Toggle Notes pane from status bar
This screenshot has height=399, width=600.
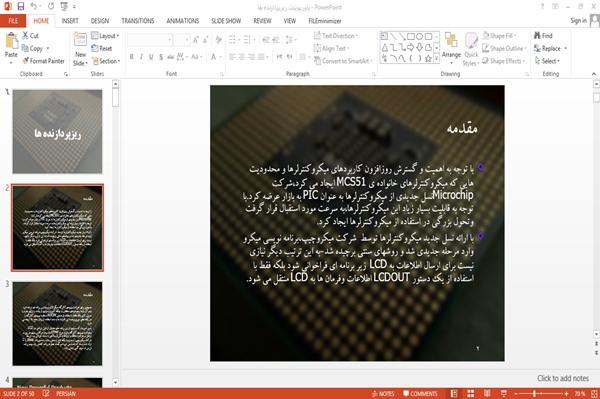[x=383, y=394]
